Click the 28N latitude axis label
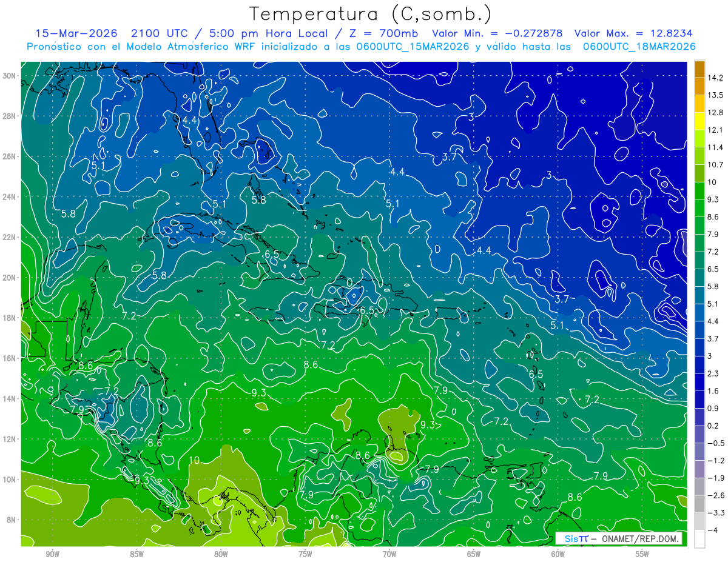Viewport: 728px width, 562px height. coord(10,116)
